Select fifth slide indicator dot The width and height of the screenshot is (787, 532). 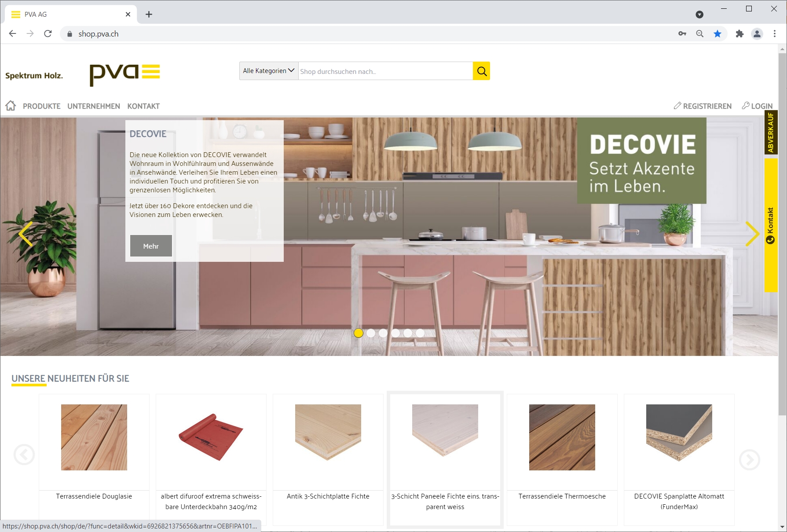408,333
